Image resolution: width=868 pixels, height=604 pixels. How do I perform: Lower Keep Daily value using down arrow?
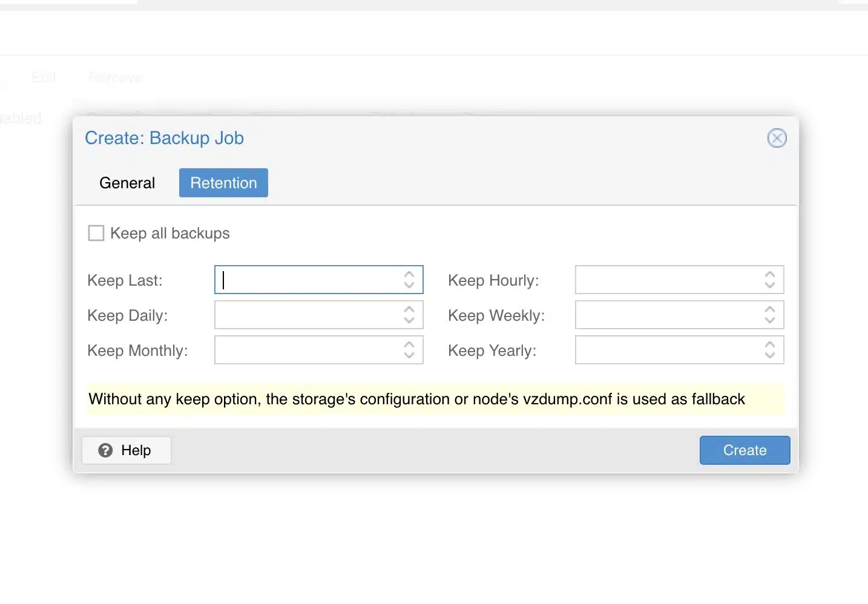(409, 320)
